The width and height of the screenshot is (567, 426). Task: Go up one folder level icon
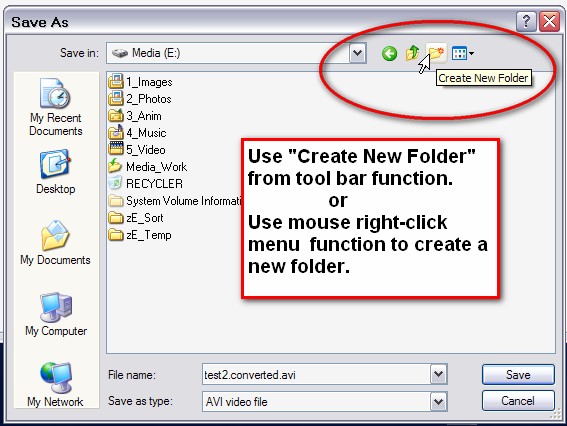click(x=412, y=54)
